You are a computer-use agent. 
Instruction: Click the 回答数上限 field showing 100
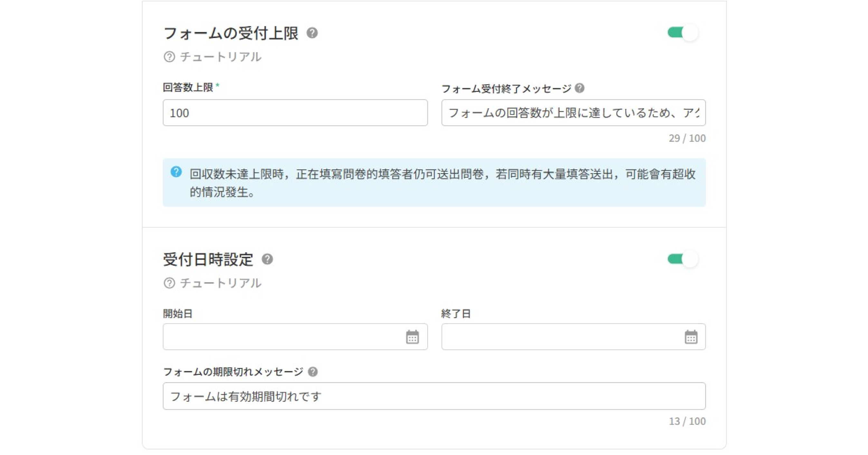click(x=295, y=113)
